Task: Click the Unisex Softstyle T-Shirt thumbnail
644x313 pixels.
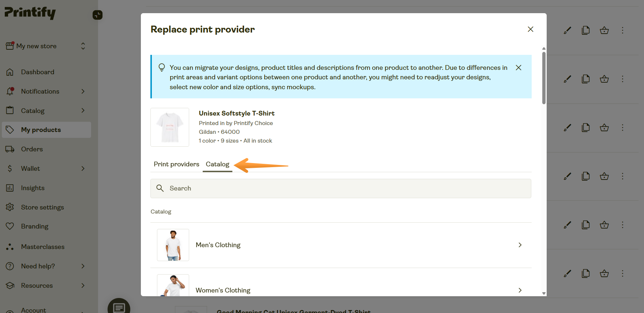Action: coord(170,127)
